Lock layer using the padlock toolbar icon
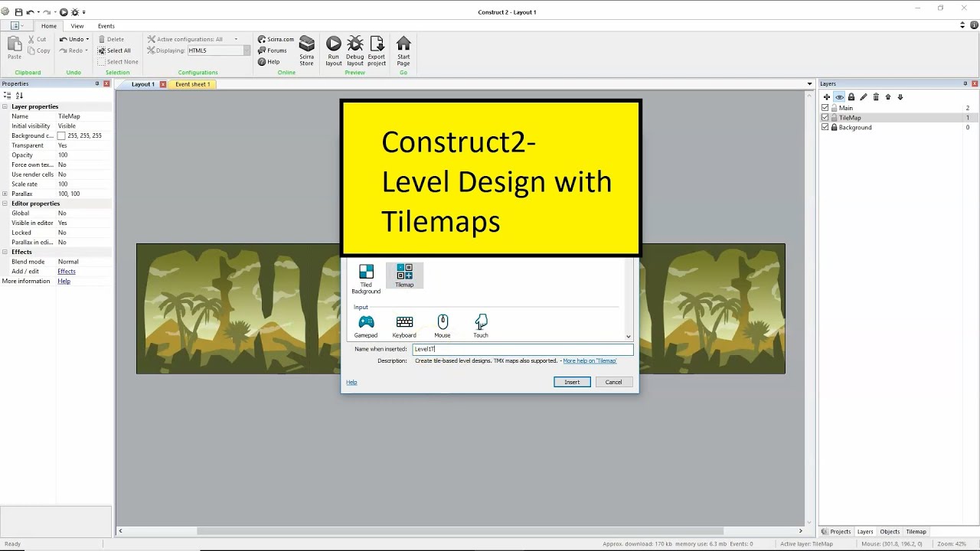 click(851, 97)
